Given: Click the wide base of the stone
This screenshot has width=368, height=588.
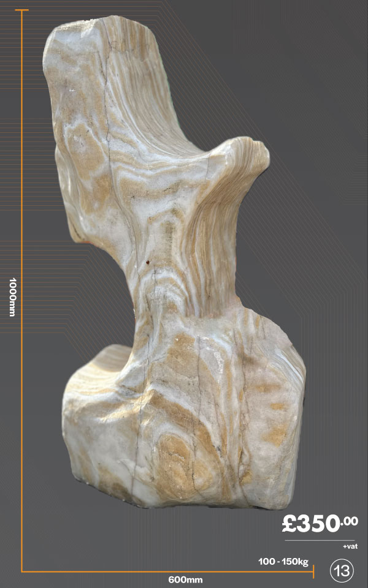Looking at the screenshot, I should click(184, 441).
